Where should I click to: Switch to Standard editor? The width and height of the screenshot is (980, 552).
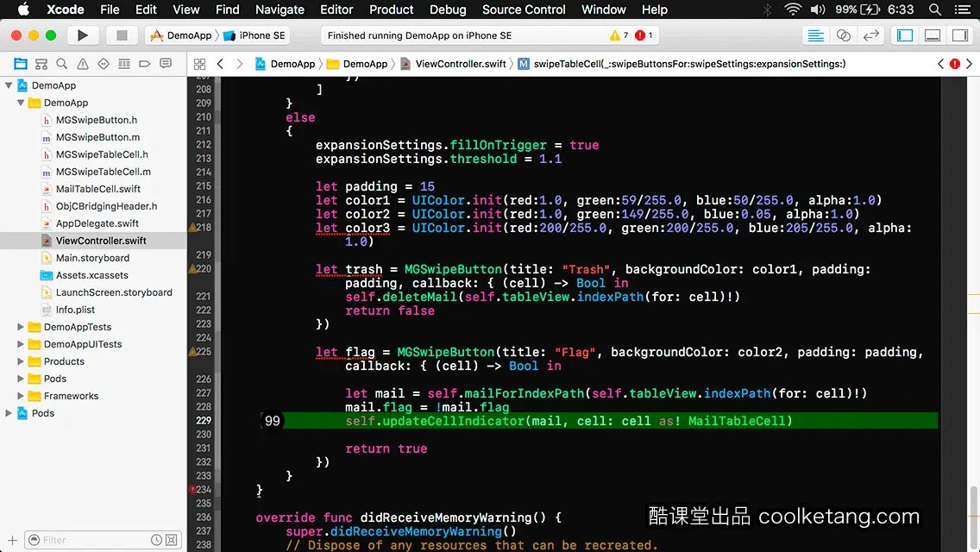coord(815,35)
